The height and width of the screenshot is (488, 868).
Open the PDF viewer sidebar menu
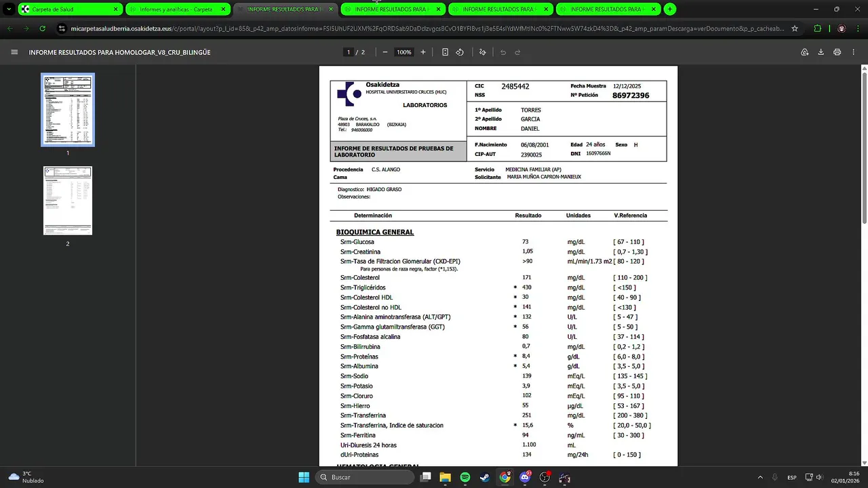click(x=14, y=52)
